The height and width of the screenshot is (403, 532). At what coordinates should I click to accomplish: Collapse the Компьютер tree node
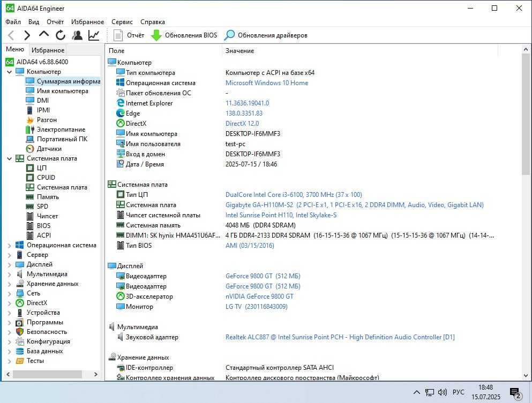[x=9, y=72]
